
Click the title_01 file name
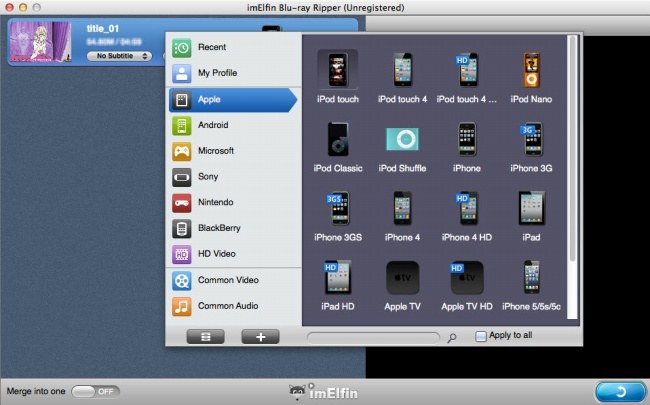click(x=103, y=29)
